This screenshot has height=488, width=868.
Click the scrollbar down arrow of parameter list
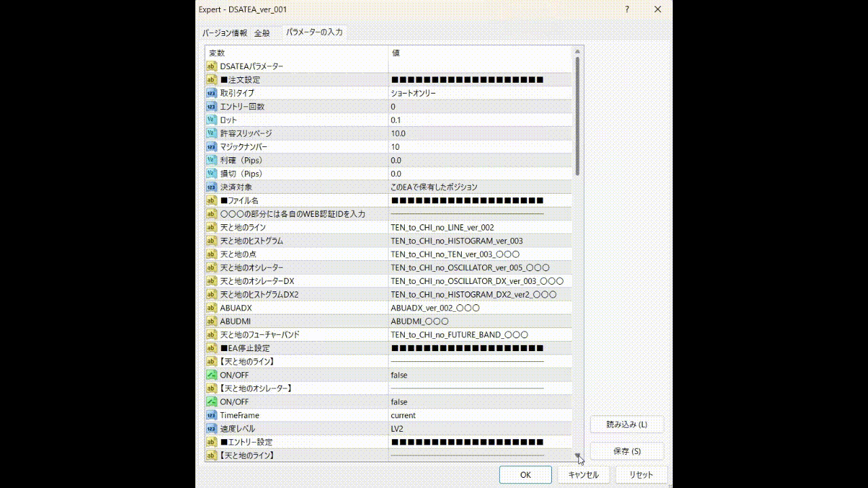coord(578,457)
